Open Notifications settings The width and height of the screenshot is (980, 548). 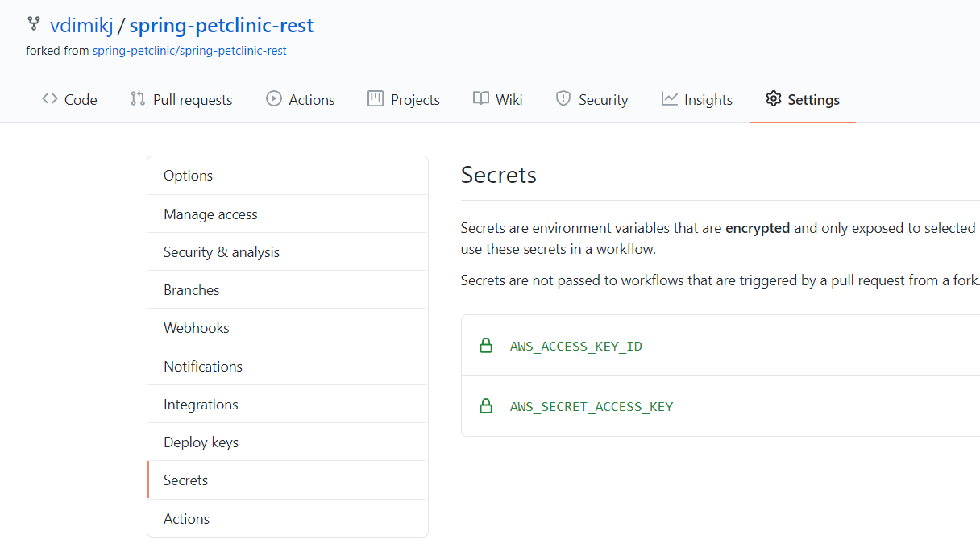pos(288,367)
